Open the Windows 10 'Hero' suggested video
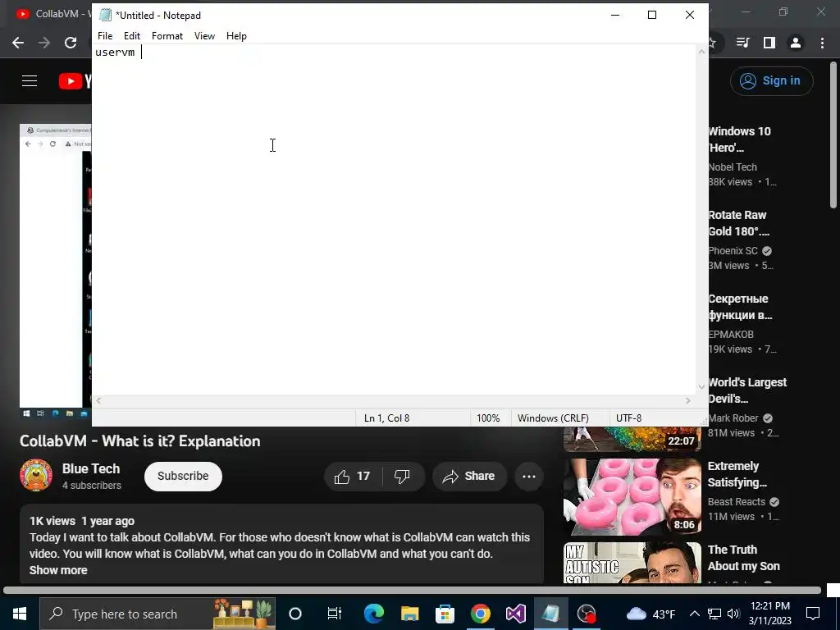 click(x=739, y=139)
